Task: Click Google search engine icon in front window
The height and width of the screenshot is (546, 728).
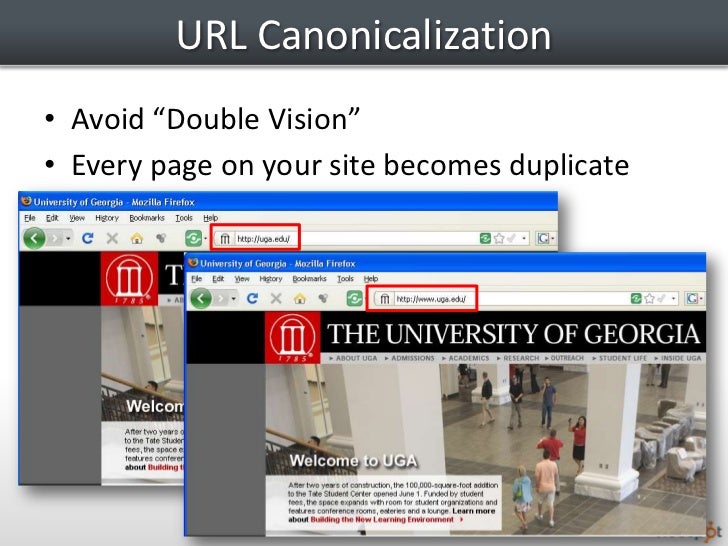Action: (692, 299)
